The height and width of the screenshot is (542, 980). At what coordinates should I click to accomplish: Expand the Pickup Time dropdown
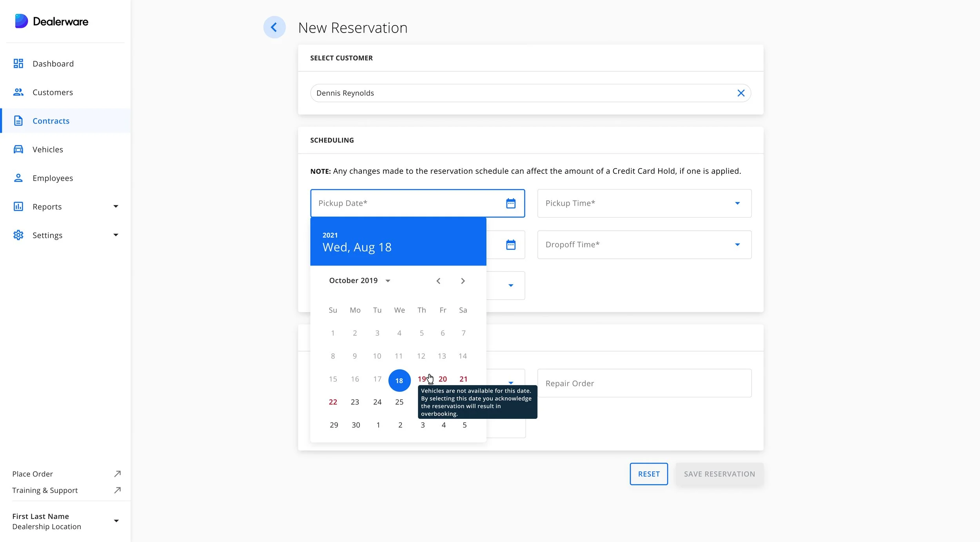pos(737,203)
